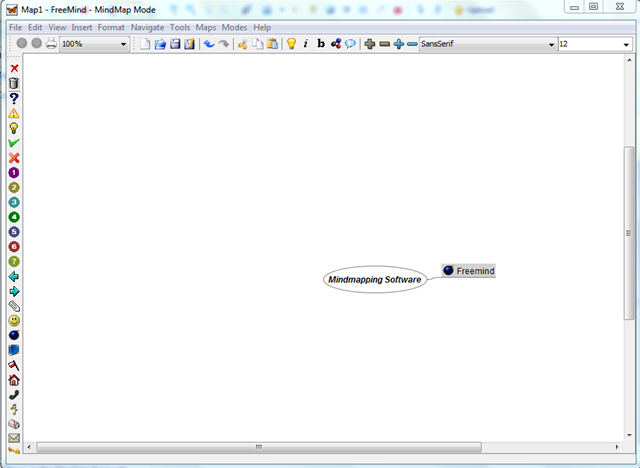Add the question mark icon

[x=14, y=98]
